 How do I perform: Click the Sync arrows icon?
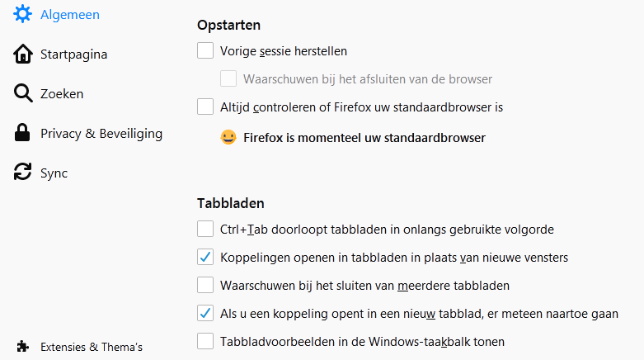pyautogui.click(x=23, y=173)
